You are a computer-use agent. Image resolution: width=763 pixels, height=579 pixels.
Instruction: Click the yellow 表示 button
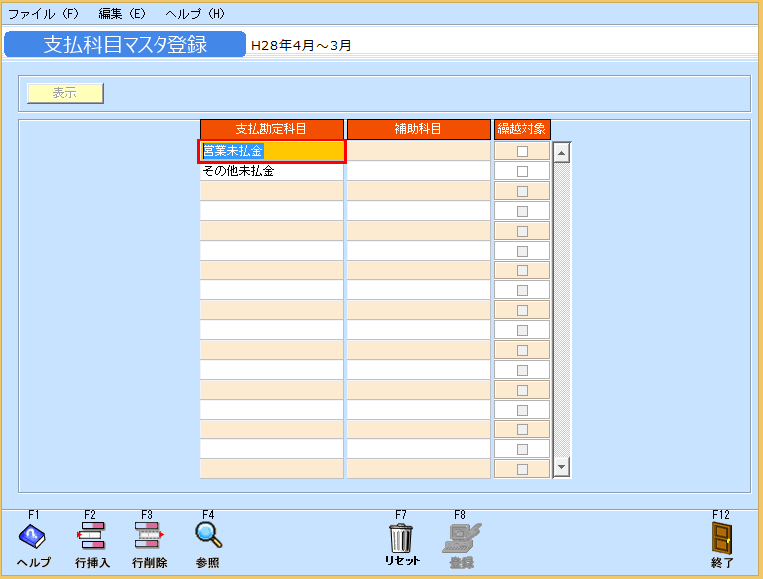65,93
